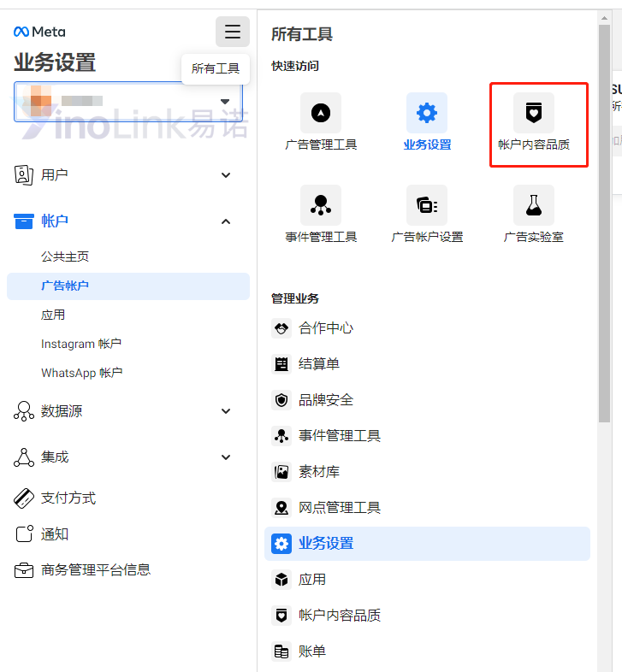Open Ads Manager quick access icon (广告管理工具)

(321, 113)
